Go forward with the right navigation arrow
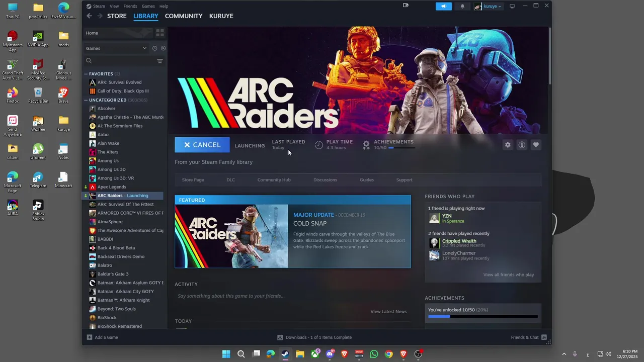 click(100, 16)
